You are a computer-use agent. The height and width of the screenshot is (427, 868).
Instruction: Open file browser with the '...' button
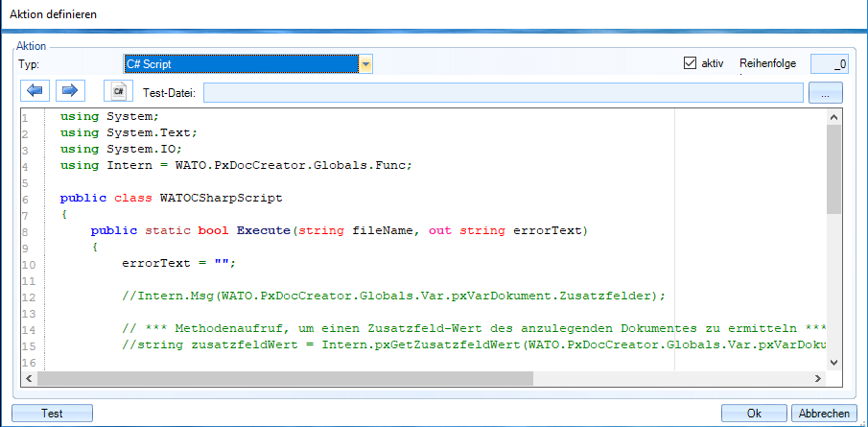click(825, 92)
